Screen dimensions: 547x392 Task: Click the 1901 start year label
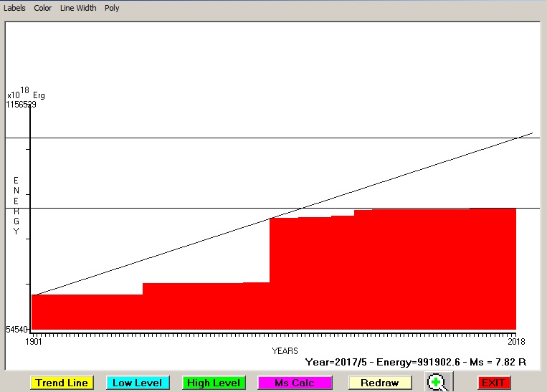point(34,341)
